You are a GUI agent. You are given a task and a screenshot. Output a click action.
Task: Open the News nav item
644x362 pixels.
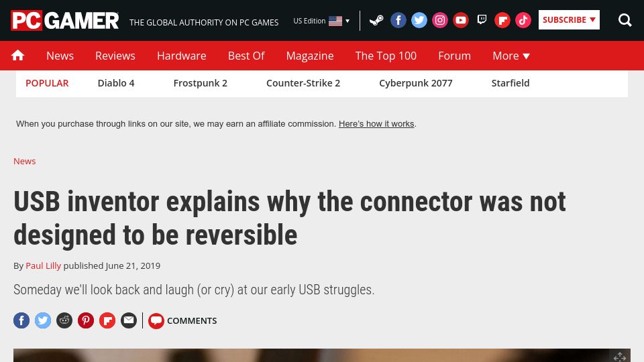60,56
